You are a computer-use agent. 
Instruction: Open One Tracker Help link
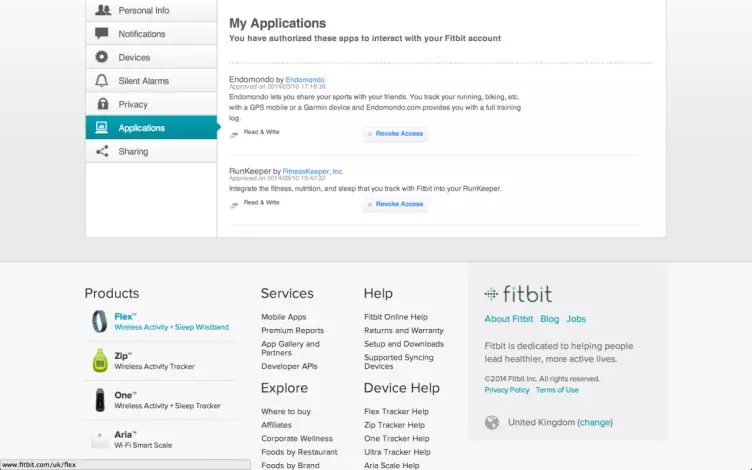[x=397, y=438]
